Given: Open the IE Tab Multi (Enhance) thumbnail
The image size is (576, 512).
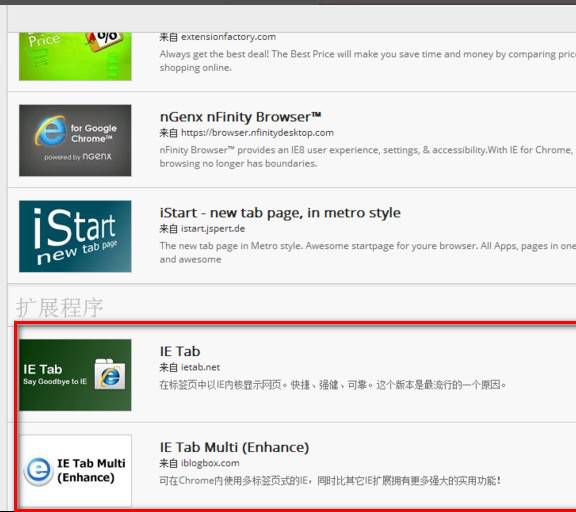Looking at the screenshot, I should coord(76,470).
